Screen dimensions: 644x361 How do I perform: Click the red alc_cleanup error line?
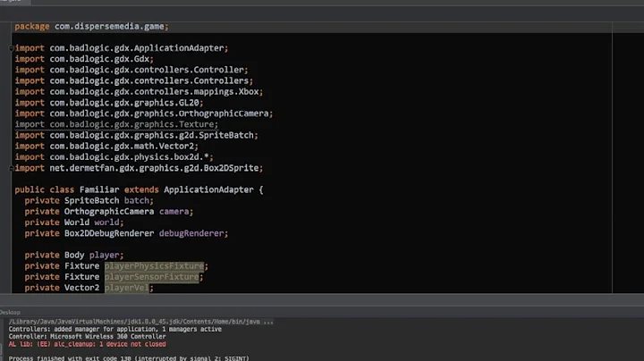click(87, 344)
